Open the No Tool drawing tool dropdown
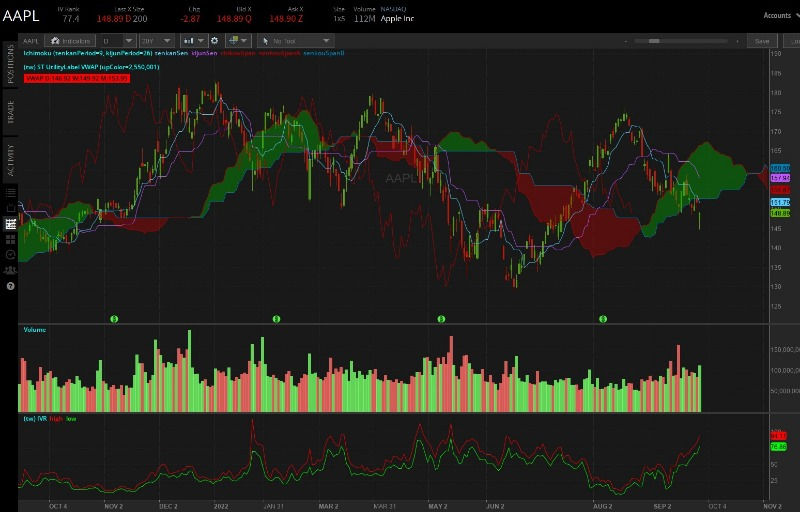 pyautogui.click(x=295, y=41)
